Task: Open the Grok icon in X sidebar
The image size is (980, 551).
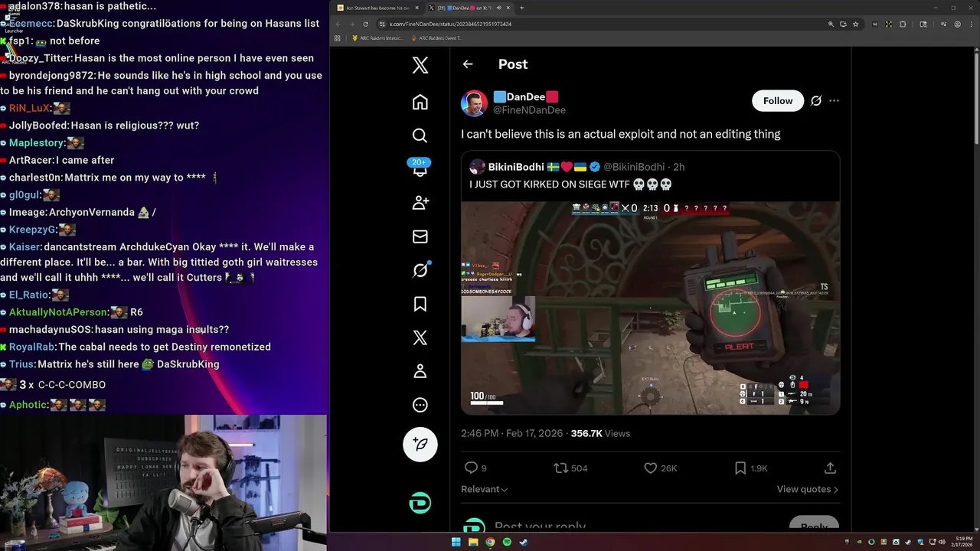Action: click(x=420, y=270)
